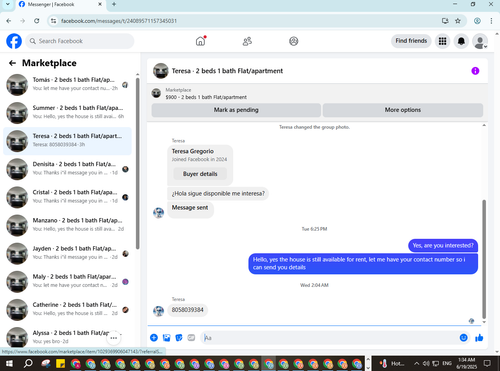The width and height of the screenshot is (500, 371).
Task: Click the 'Yes, are you interested?' message
Action: (x=443, y=246)
